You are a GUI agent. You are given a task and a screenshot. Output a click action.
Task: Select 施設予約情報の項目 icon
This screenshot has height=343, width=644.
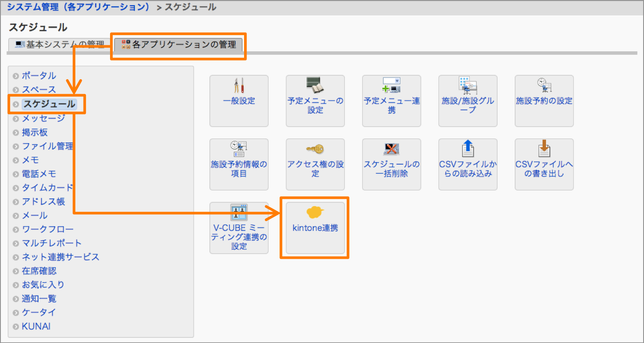tap(239, 164)
